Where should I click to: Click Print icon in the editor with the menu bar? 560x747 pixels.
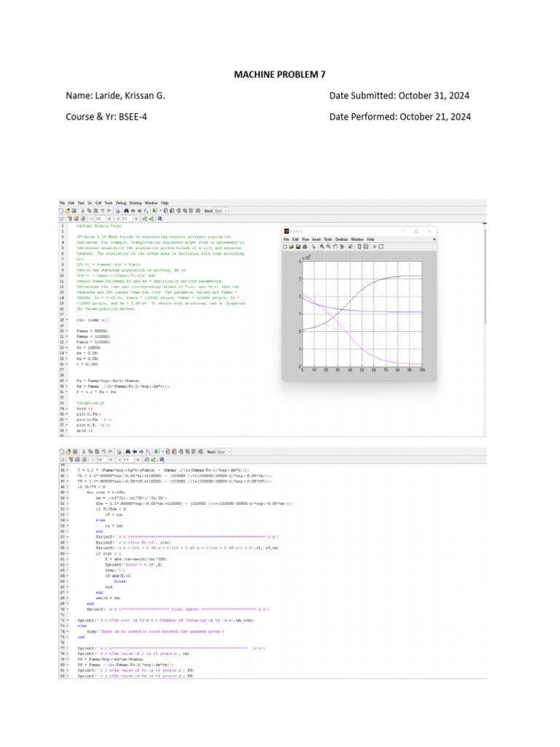(x=118, y=211)
